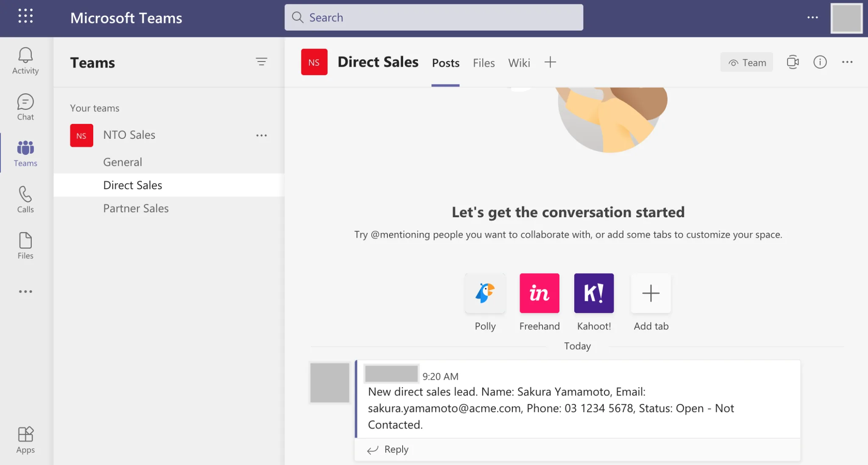Open the Chat section

tap(25, 106)
